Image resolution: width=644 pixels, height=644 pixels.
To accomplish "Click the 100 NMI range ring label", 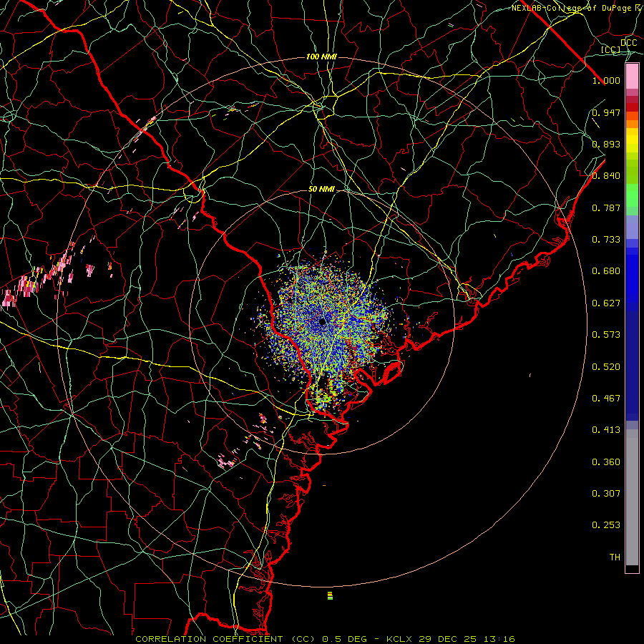I will [321, 57].
